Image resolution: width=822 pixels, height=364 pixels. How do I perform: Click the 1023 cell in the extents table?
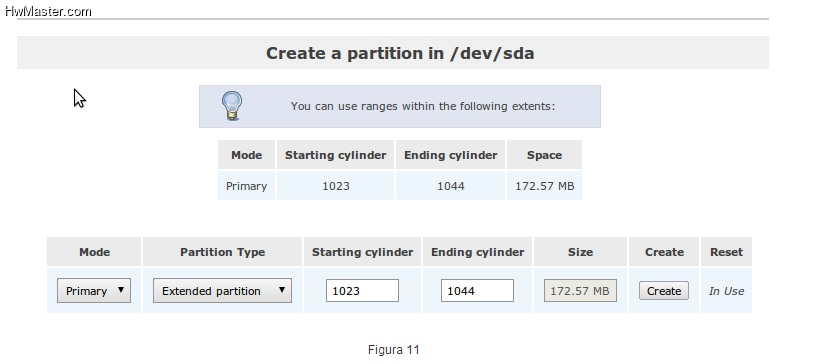tap(336, 186)
